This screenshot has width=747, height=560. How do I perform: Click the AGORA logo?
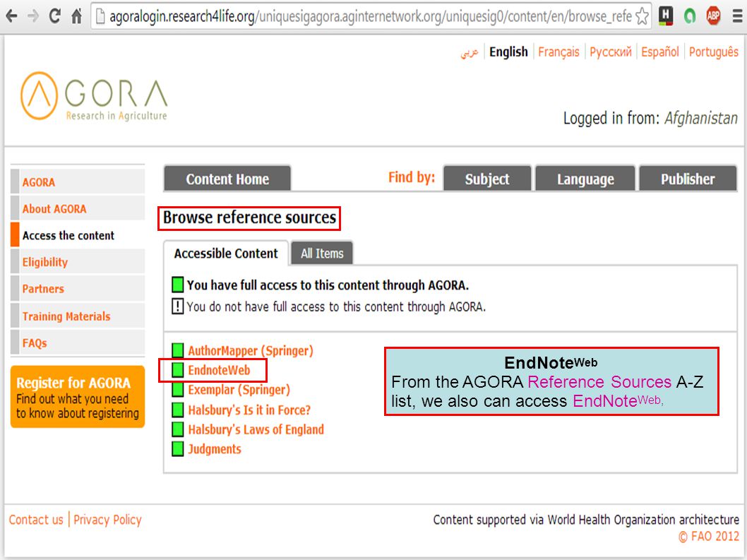[94, 96]
